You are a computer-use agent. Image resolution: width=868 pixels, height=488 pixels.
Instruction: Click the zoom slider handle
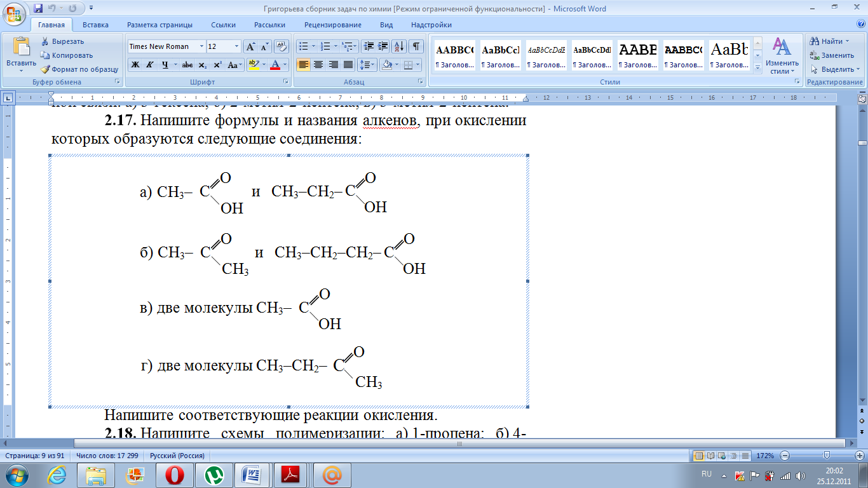[826, 456]
